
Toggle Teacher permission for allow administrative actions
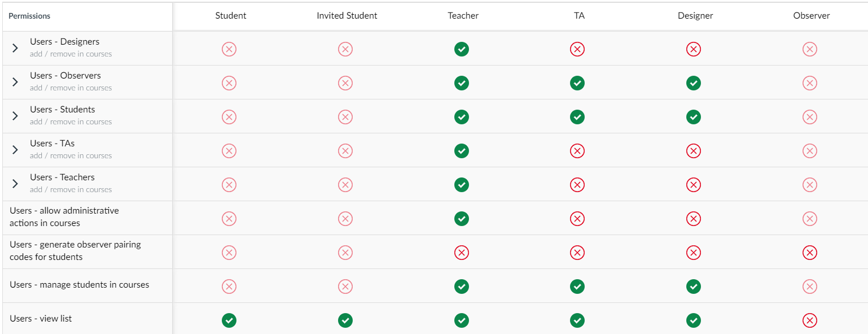coord(462,219)
